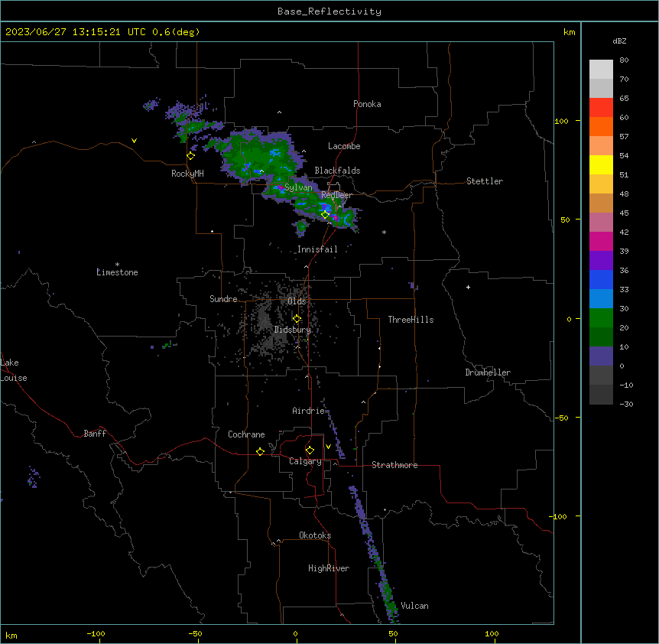Click the HighRiver town label
The image size is (659, 644).
pyautogui.click(x=329, y=568)
